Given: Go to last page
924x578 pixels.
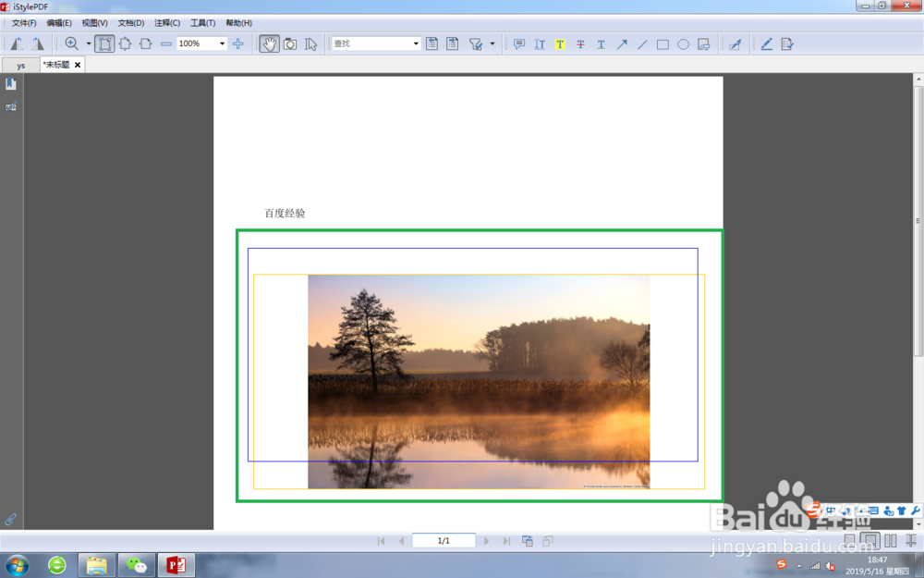Looking at the screenshot, I should click(506, 541).
